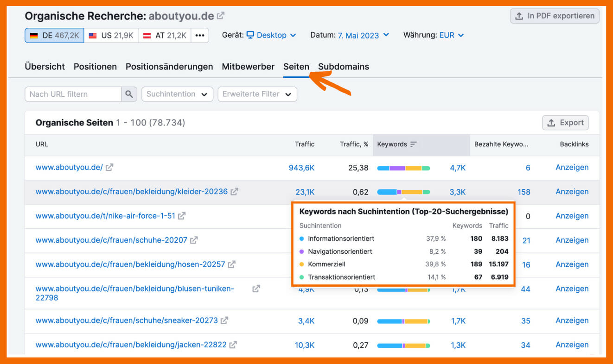Open external link icon next to aboutyou.de title
Image resolution: width=613 pixels, height=364 pixels.
[221, 16]
